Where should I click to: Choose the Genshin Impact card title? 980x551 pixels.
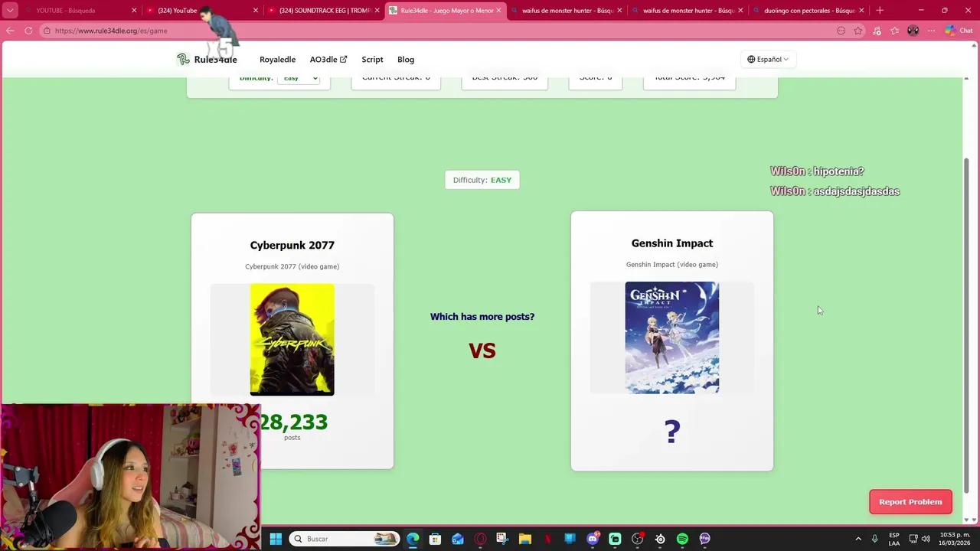(672, 243)
